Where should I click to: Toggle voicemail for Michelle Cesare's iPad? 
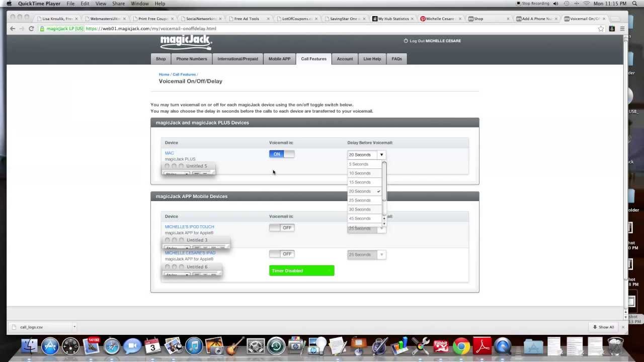[282, 254]
